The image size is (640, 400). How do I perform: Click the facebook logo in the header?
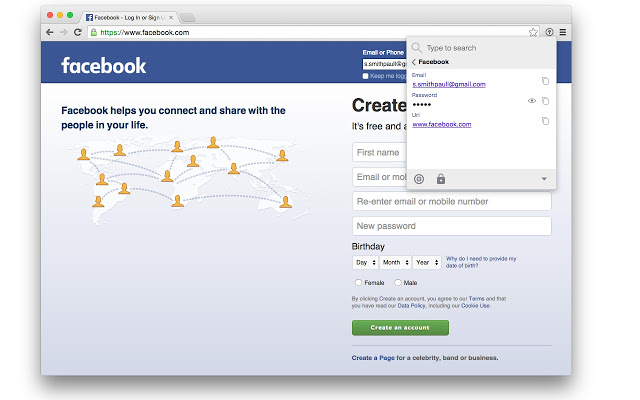104,66
